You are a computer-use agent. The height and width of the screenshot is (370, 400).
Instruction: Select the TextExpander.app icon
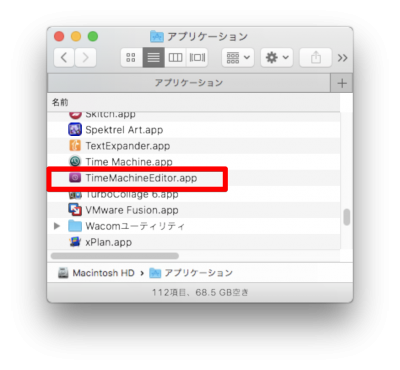[x=75, y=146]
